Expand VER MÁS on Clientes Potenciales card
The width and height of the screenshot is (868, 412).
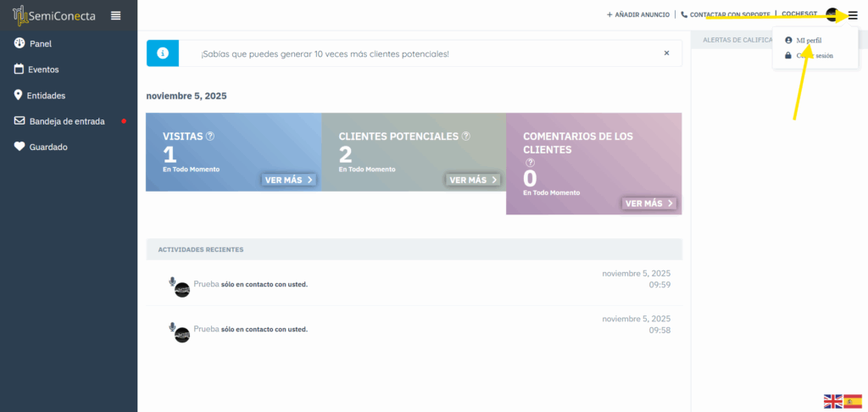472,180
